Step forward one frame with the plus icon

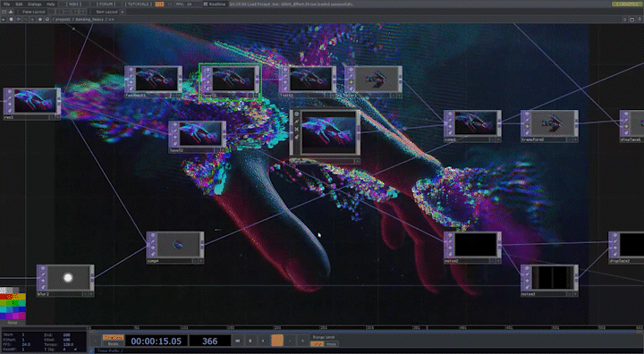(302, 341)
